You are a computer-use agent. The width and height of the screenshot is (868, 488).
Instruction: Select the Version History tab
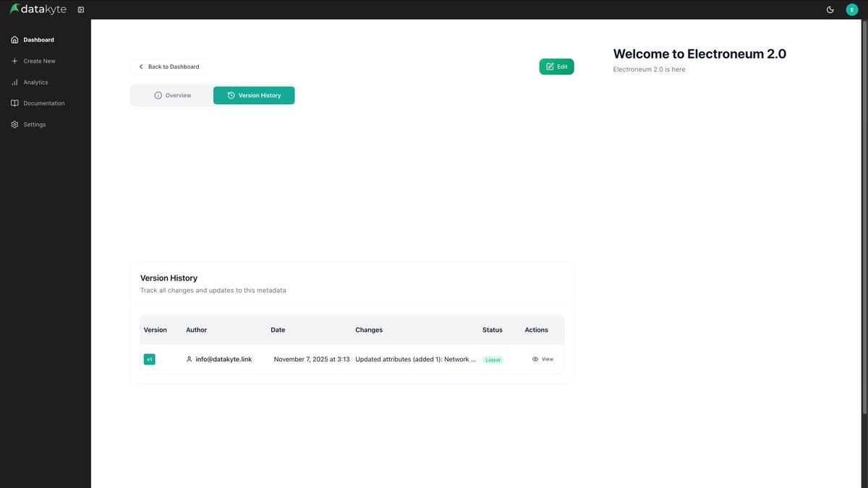[x=254, y=95]
